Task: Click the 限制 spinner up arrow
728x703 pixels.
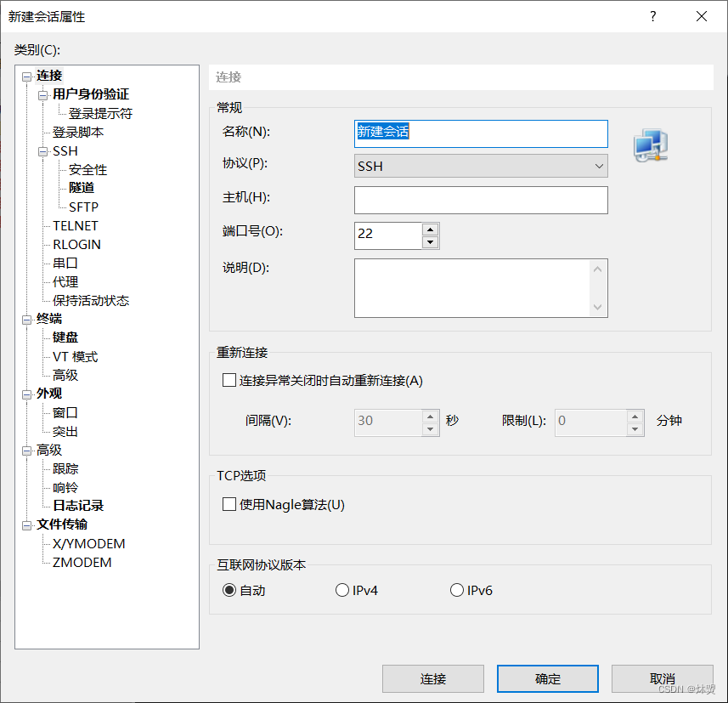Action: [x=635, y=417]
